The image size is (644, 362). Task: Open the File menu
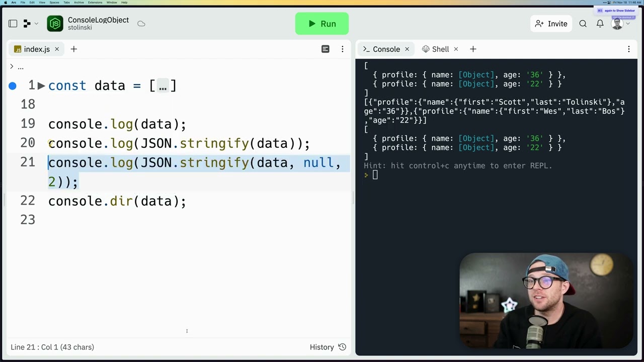coord(23,3)
